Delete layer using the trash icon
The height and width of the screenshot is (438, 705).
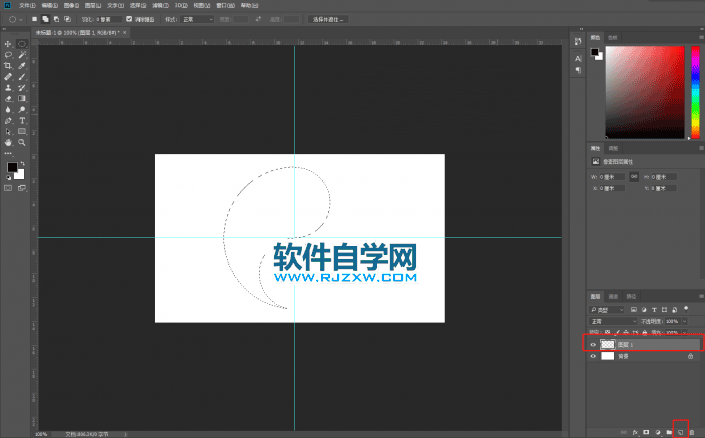pos(692,432)
